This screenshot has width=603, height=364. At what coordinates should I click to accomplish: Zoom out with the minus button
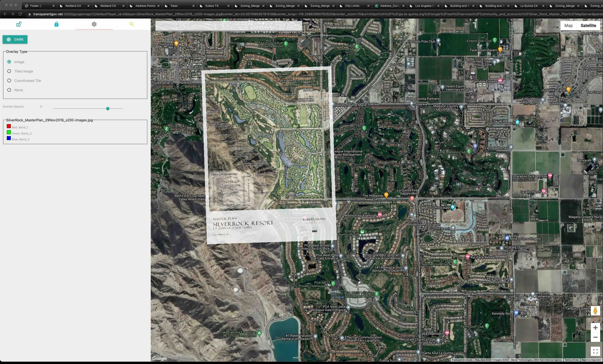click(x=595, y=337)
